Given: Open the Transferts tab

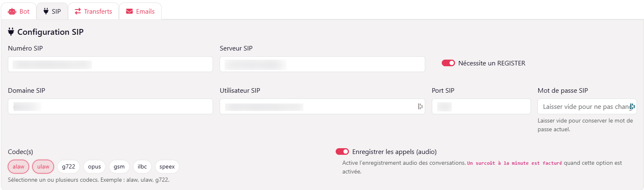Looking at the screenshot, I should click(x=94, y=12).
